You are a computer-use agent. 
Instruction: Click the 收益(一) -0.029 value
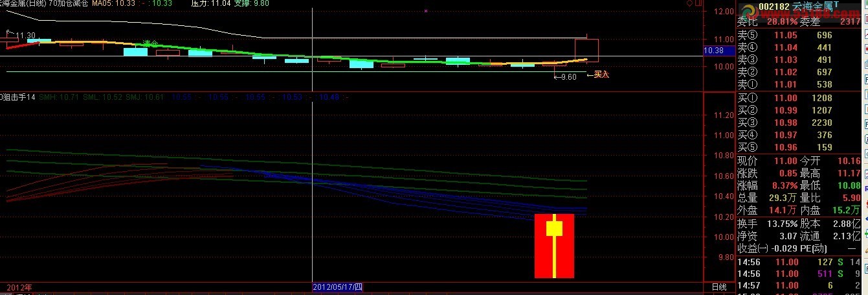tap(783, 248)
